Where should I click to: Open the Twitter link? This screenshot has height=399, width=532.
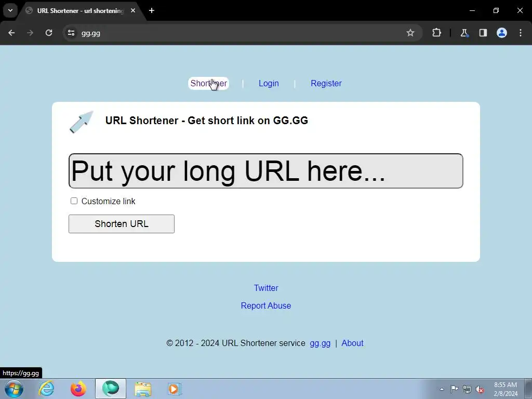266,288
